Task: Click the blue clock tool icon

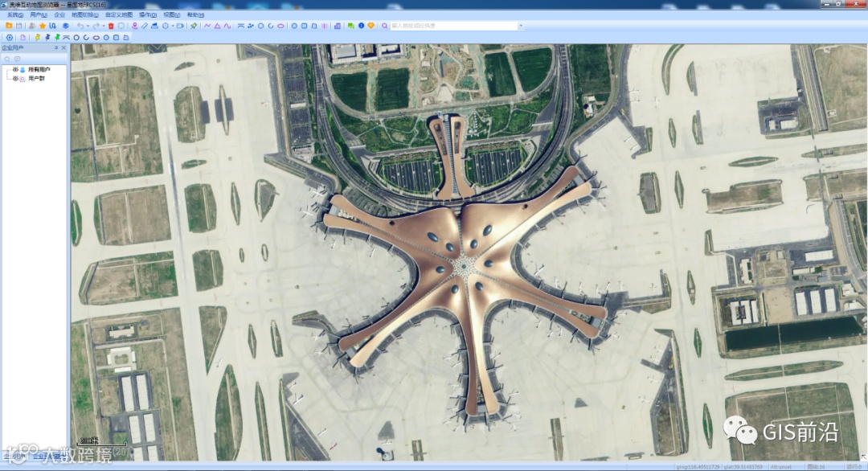Action: (x=165, y=26)
